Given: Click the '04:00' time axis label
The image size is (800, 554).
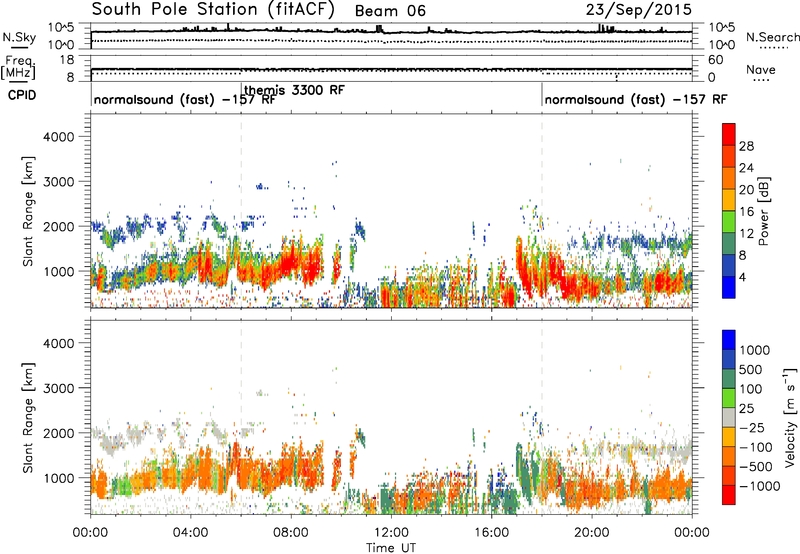Looking at the screenshot, I should pos(191,533).
